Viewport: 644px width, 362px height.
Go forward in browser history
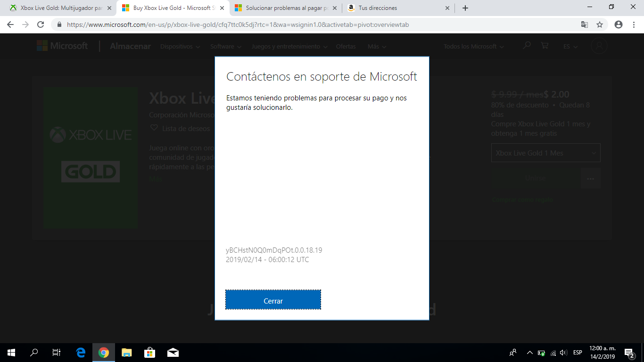point(25,25)
